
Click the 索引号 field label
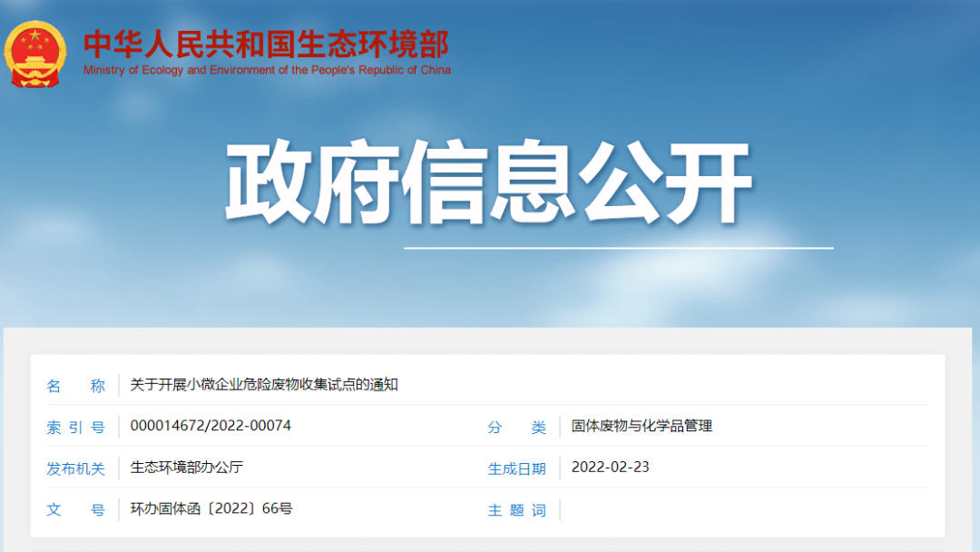(x=75, y=428)
